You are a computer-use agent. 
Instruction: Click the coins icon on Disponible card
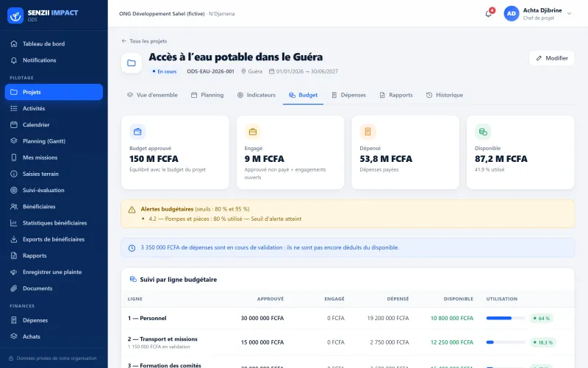click(483, 132)
